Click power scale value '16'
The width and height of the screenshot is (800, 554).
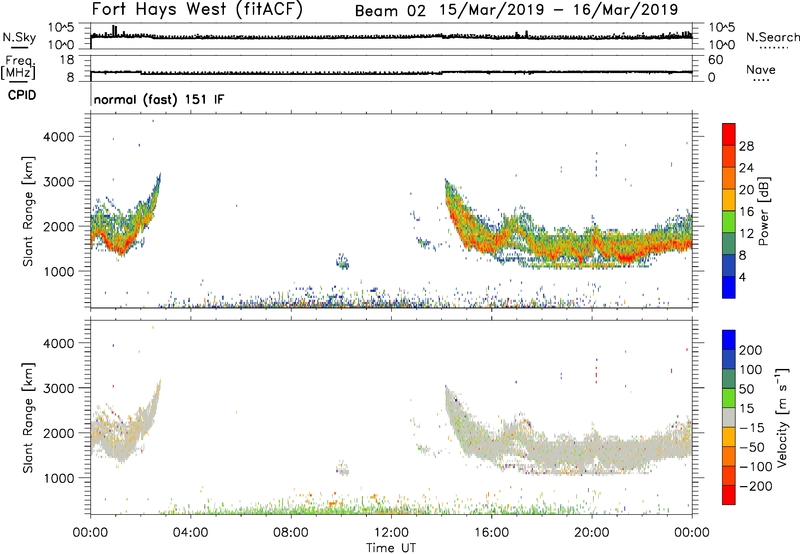coord(746,212)
